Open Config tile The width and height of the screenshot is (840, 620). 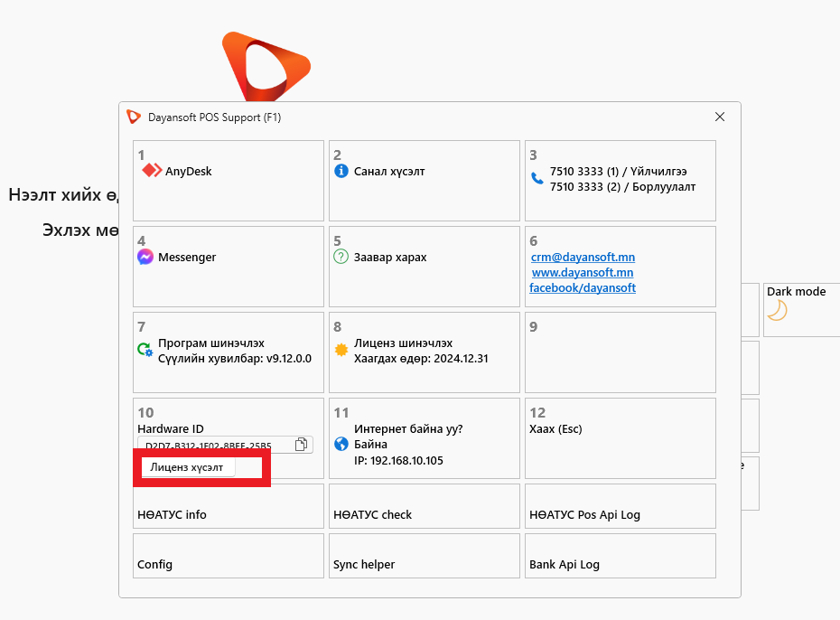pos(229,556)
